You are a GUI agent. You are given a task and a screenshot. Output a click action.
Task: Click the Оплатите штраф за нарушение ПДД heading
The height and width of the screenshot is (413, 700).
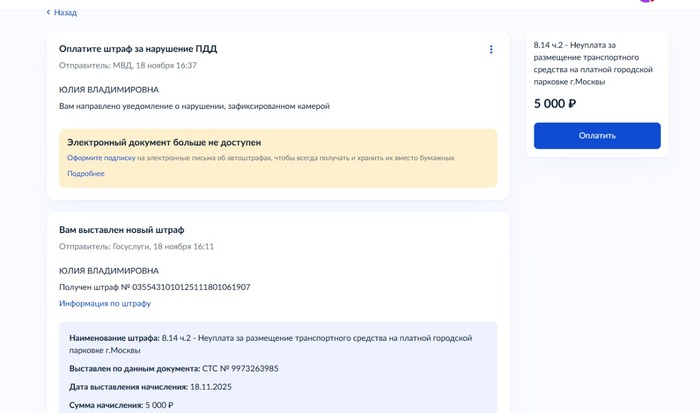138,48
